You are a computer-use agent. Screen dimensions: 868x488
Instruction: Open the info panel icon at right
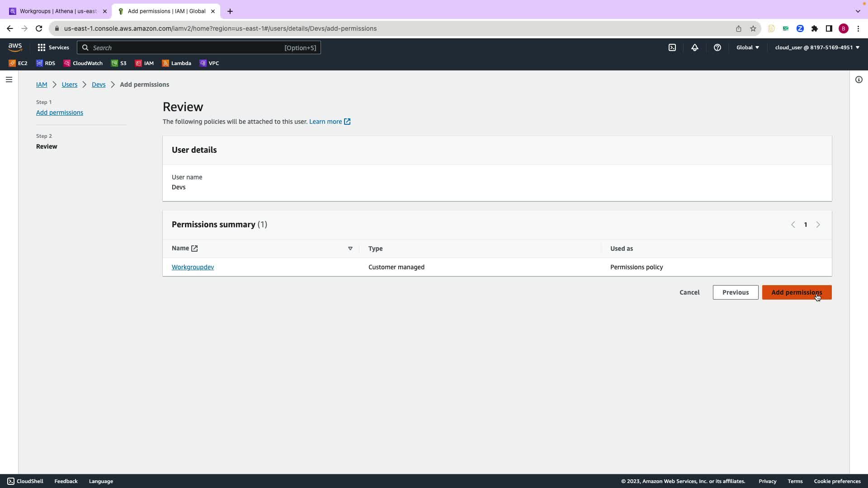(859, 80)
